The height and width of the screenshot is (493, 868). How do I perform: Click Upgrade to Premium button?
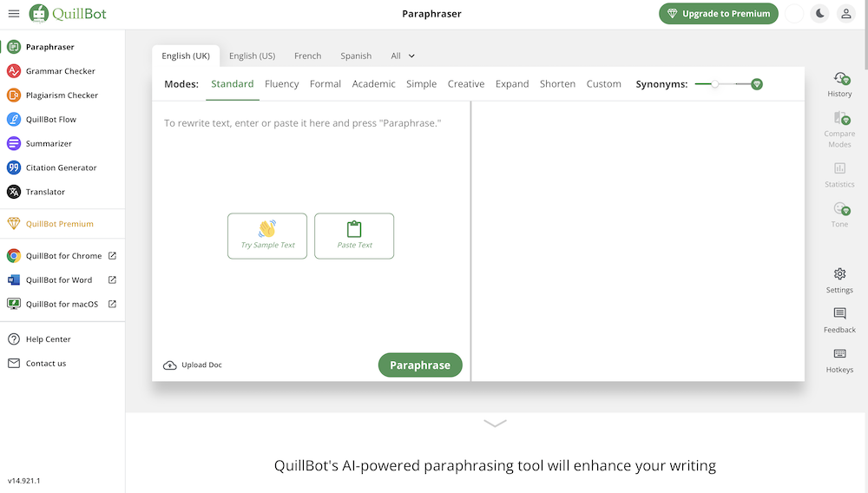coord(718,14)
